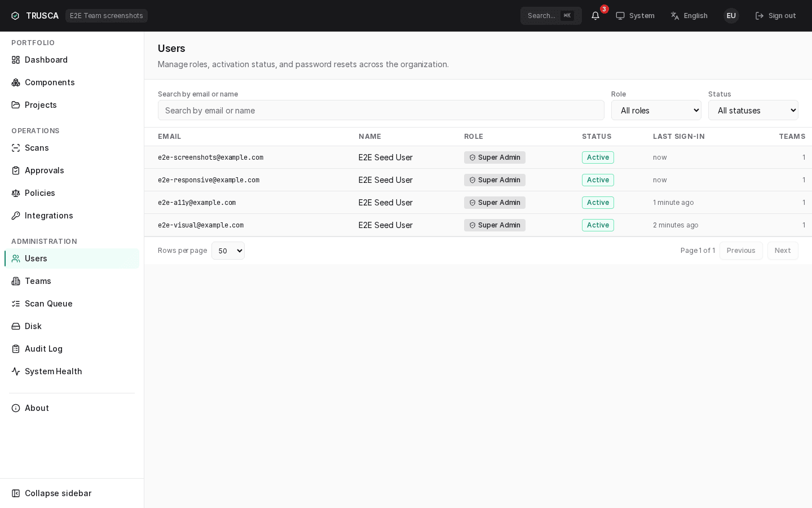Click the Email column header
This screenshot has height=508, width=812.
170,137
